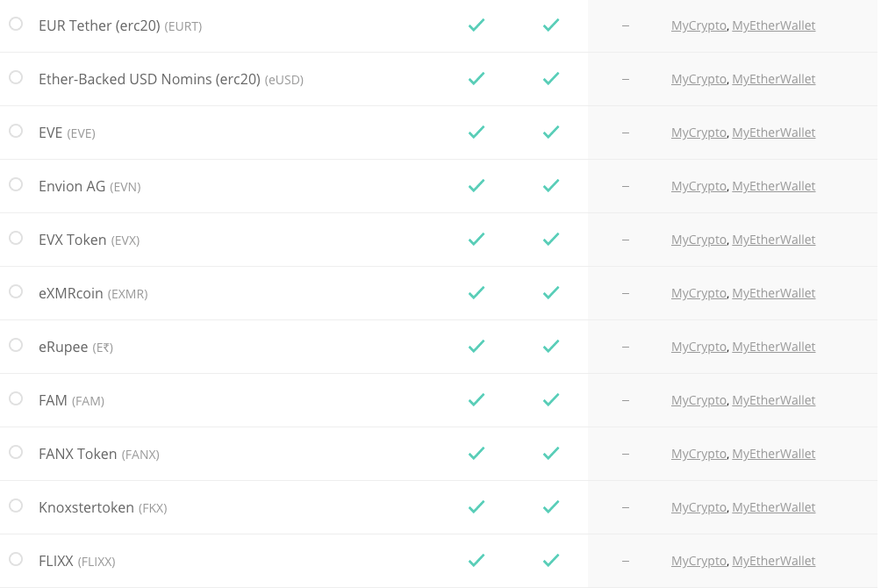Open MyEtherWallet link for EVE
This screenshot has width=881, height=588.
(x=774, y=133)
